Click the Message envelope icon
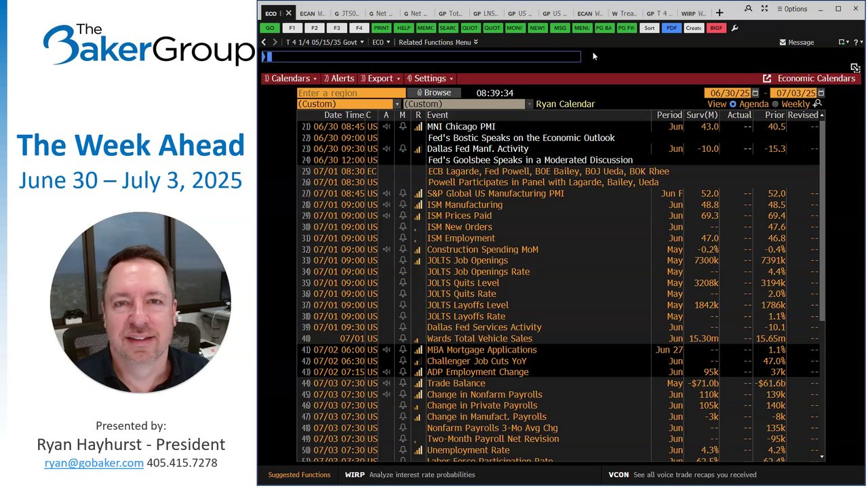The width and height of the screenshot is (868, 488). point(783,42)
